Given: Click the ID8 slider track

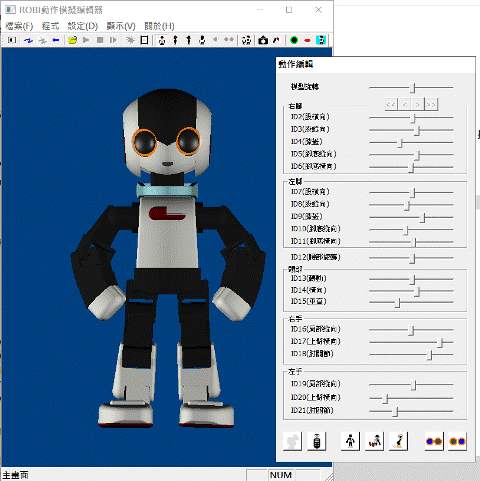Looking at the screenshot, I should coord(411,205).
